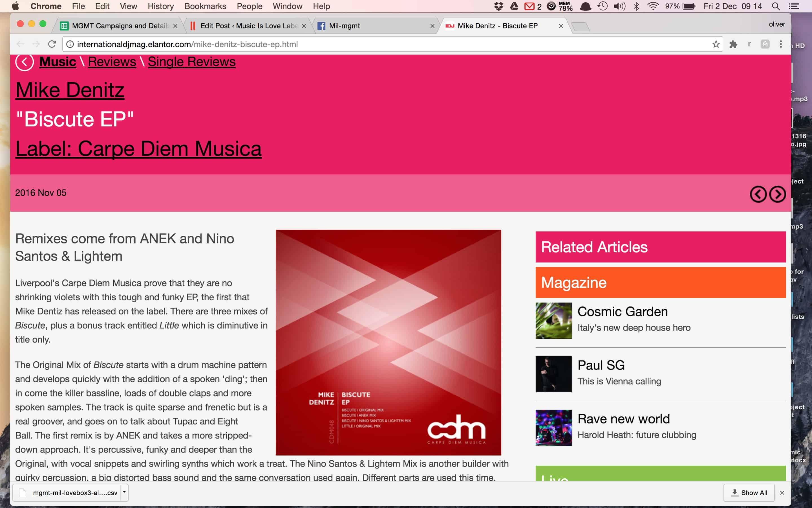Close the Edit Post tab
This screenshot has width=812, height=508.
[304, 26]
